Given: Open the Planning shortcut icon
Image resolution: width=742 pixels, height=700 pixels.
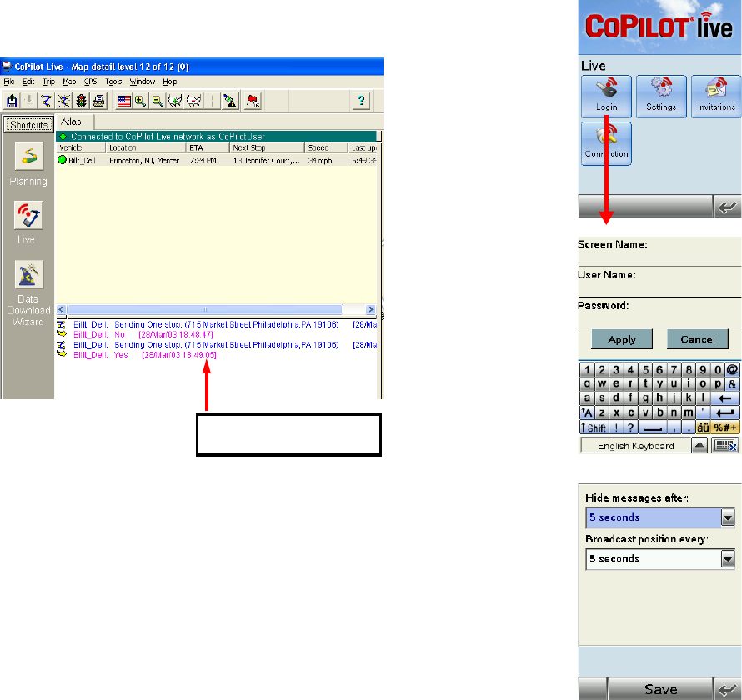Looking at the screenshot, I should [x=29, y=156].
